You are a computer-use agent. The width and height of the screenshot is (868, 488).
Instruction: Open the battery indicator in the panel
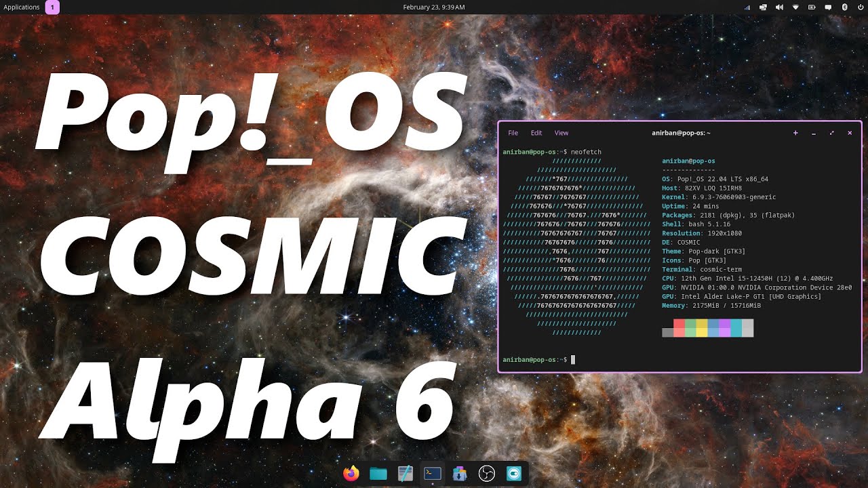(812, 7)
